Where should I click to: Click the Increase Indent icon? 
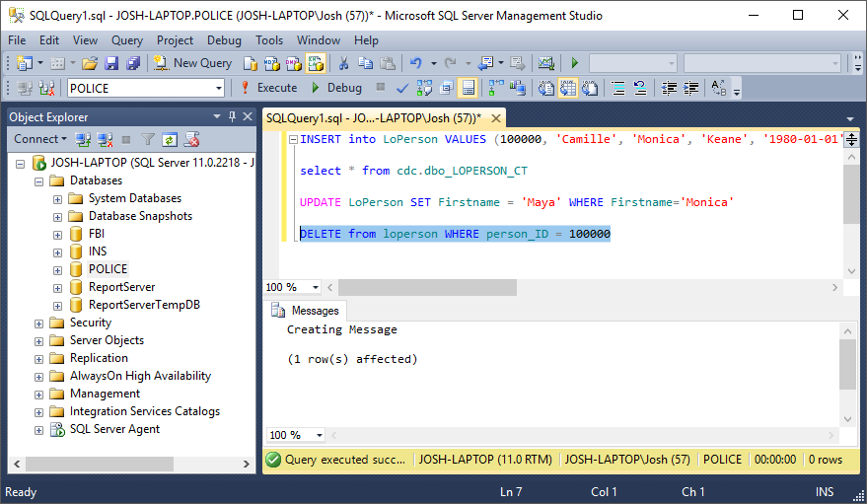point(691,88)
